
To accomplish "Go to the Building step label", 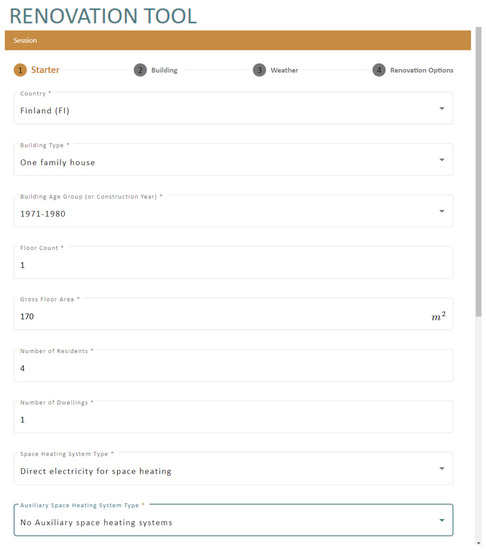I will click(164, 70).
